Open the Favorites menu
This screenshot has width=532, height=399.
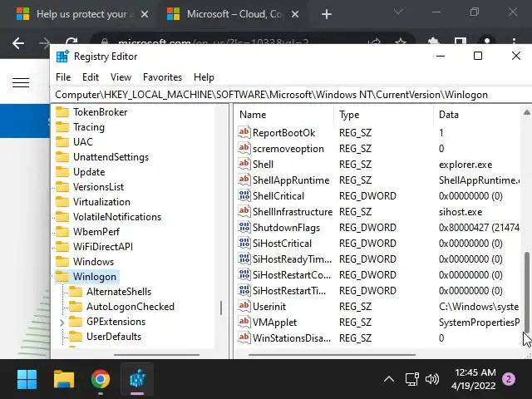pos(163,77)
